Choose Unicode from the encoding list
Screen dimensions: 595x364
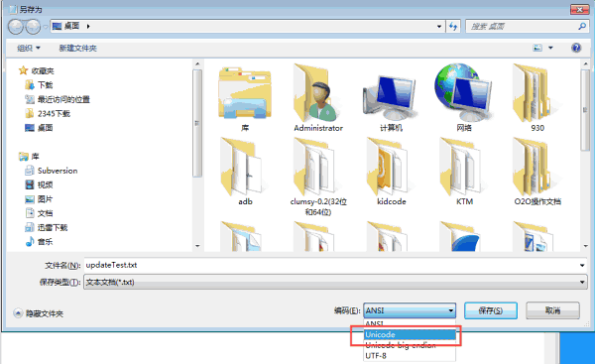[x=410, y=334]
